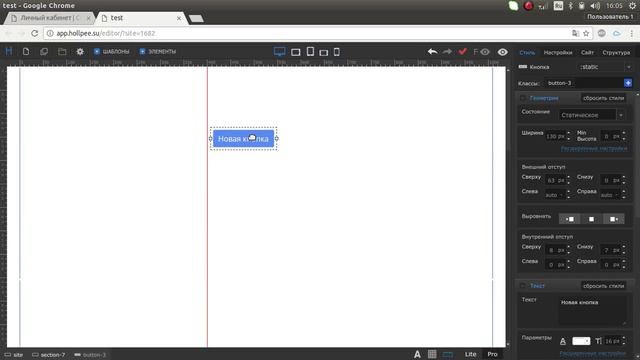Select portrait phone viewport
The height and width of the screenshot is (360, 640).
[337, 52]
